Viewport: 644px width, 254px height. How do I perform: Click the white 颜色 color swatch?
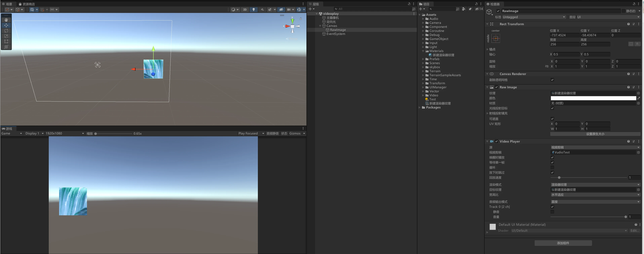pyautogui.click(x=593, y=98)
